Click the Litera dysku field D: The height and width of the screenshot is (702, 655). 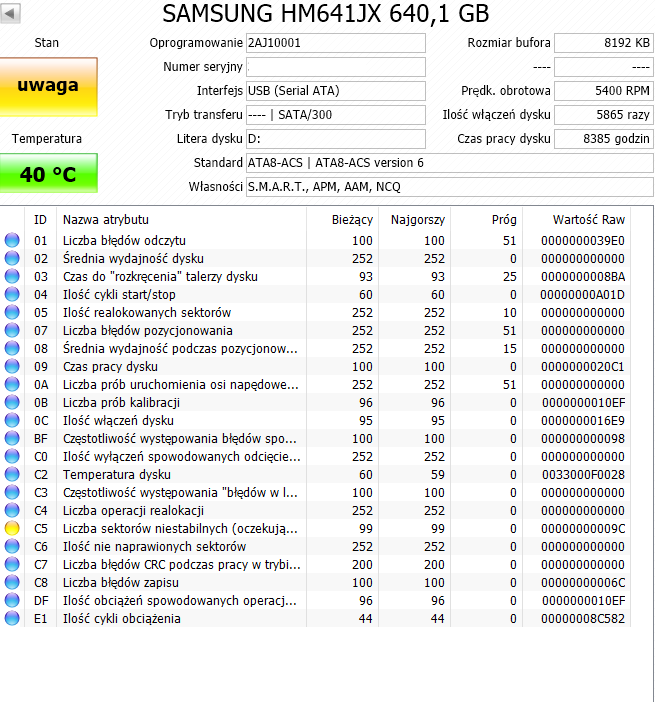tap(336, 139)
